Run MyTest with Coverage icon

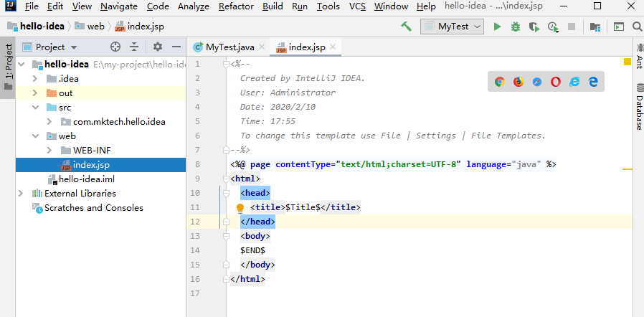pyautogui.click(x=534, y=27)
